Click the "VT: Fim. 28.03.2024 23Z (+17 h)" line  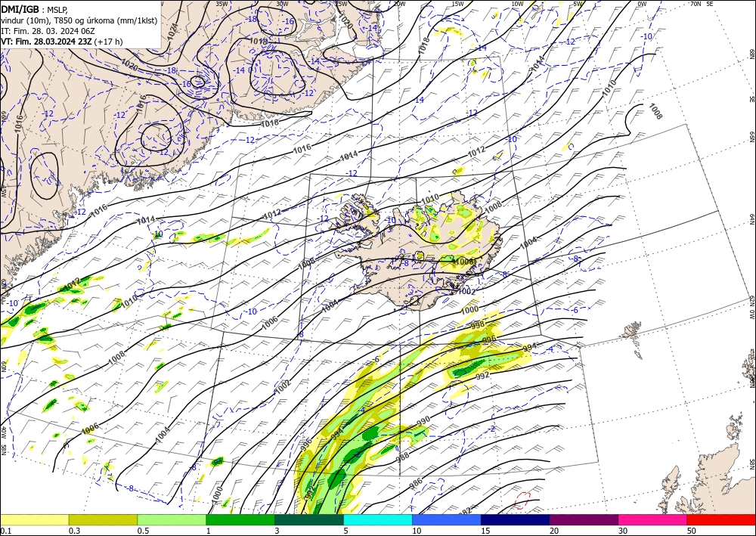tap(62, 42)
